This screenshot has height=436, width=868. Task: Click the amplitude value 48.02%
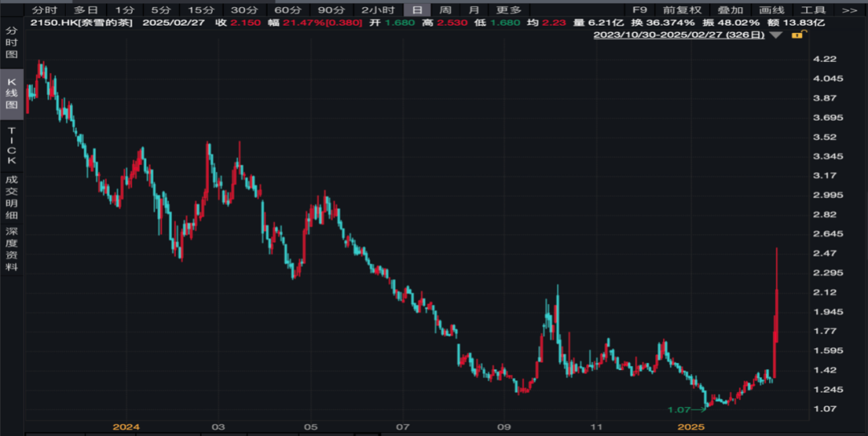739,23
